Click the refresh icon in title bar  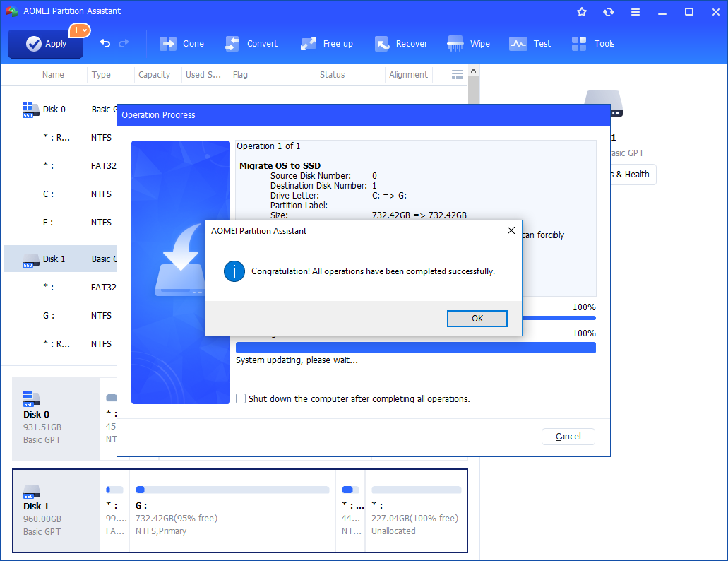tap(609, 11)
